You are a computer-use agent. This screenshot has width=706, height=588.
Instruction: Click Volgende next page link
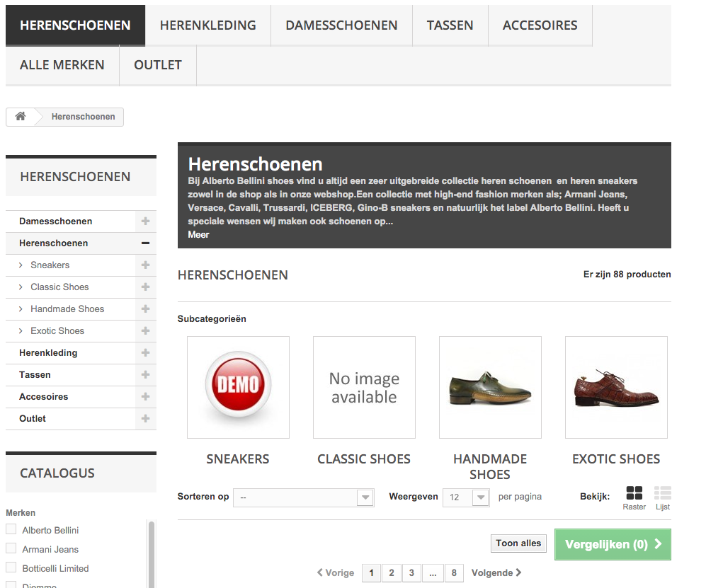pos(496,572)
